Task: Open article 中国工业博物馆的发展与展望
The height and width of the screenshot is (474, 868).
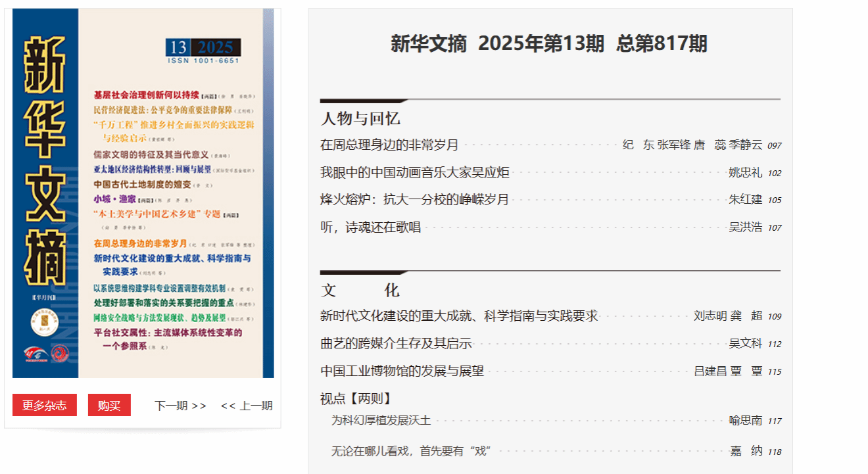Action: [x=402, y=371]
